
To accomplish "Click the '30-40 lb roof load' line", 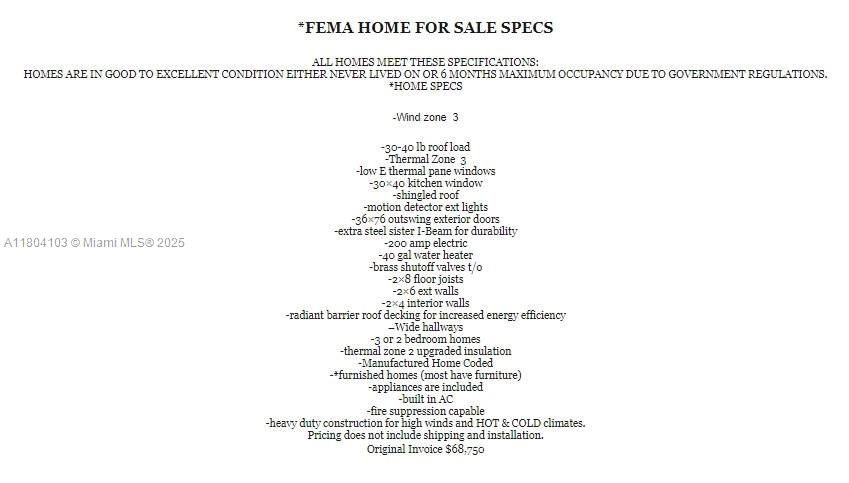I will tap(425, 147).
